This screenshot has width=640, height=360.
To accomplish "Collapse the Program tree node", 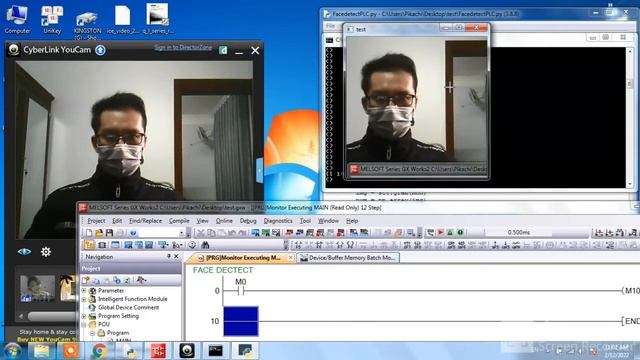I will 93,333.
